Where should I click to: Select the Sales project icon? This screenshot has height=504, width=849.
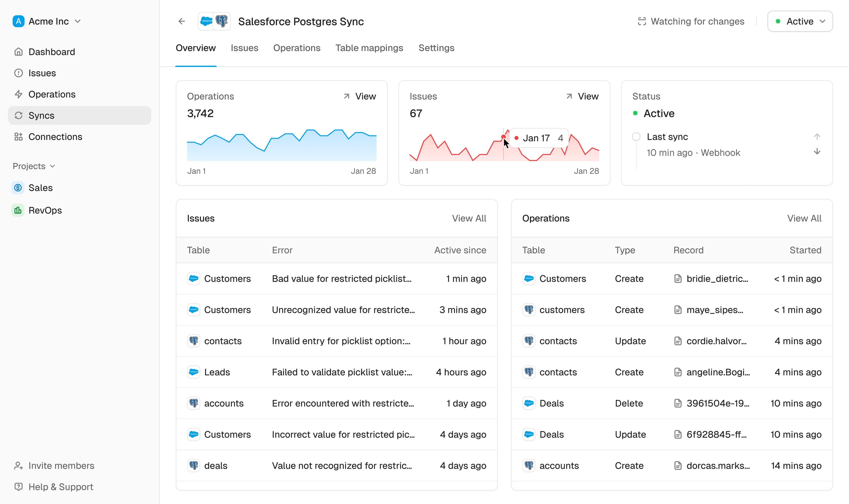click(18, 187)
